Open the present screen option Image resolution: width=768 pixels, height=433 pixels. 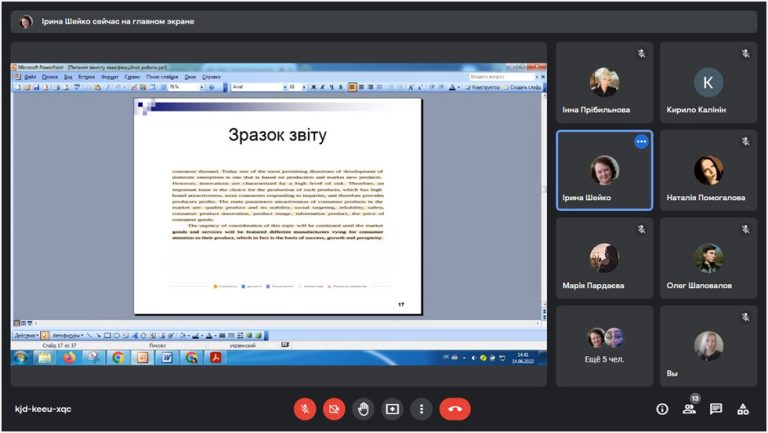[392, 409]
